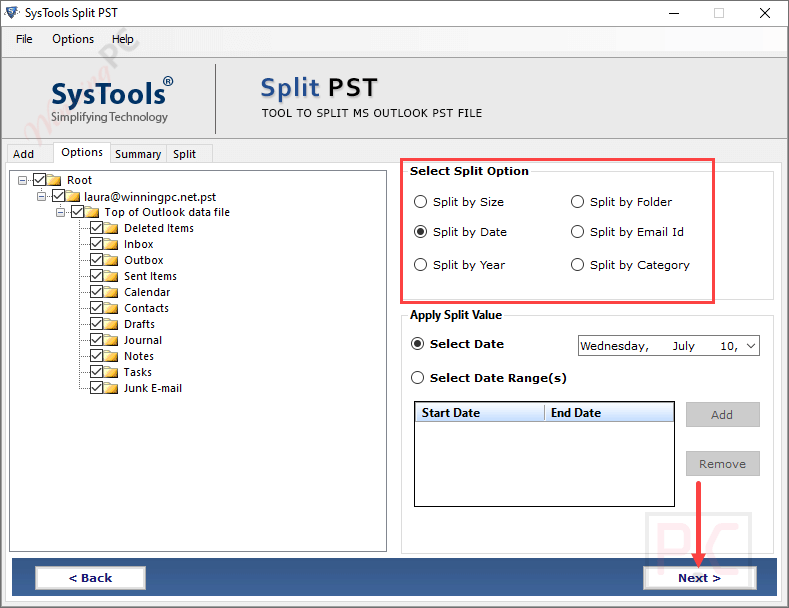
Task: Select the Sent Items folder label
Action: point(150,276)
